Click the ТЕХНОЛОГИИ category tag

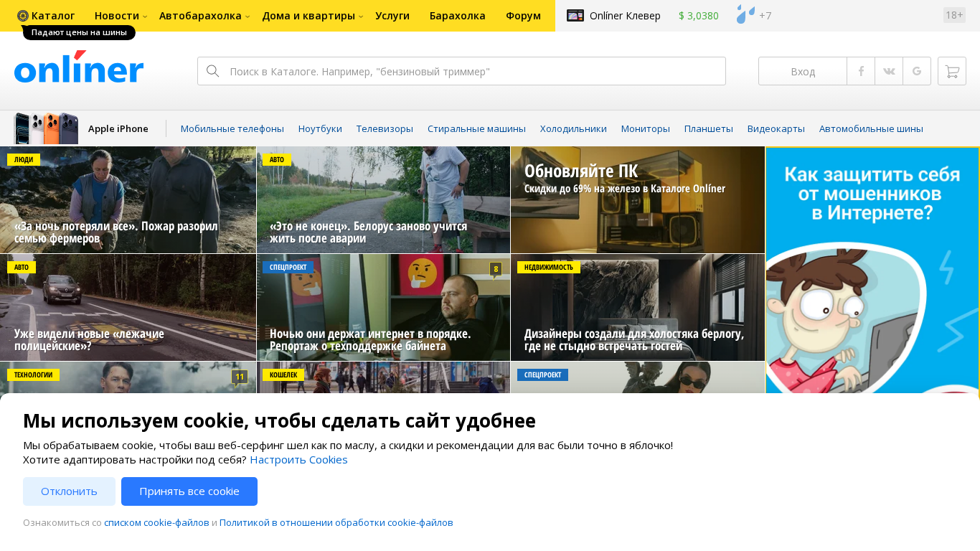pos(34,375)
